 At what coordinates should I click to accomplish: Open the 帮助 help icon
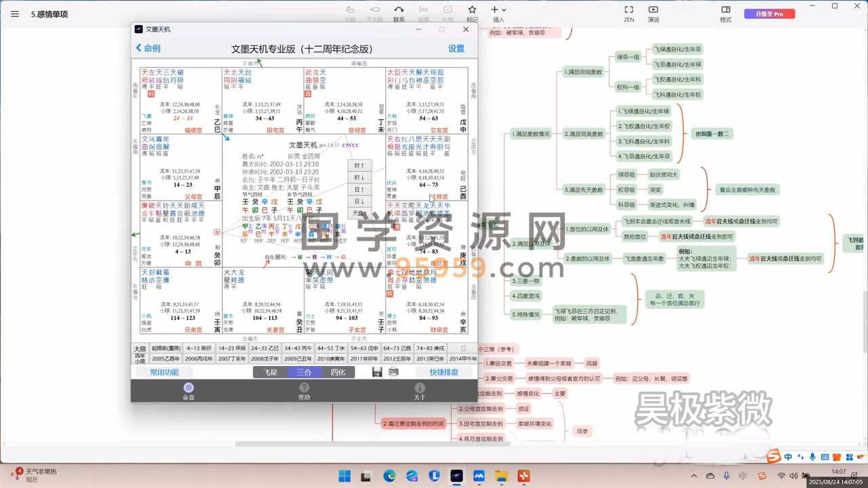coord(304,390)
